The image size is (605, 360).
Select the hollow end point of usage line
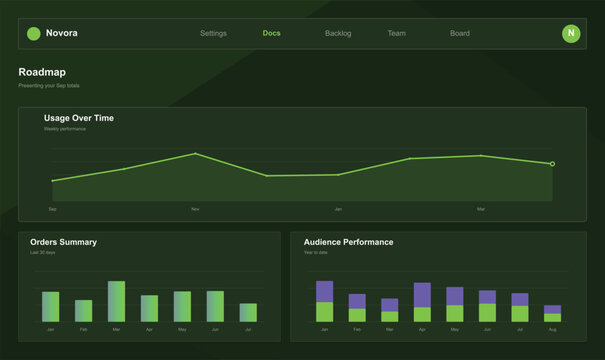click(553, 164)
